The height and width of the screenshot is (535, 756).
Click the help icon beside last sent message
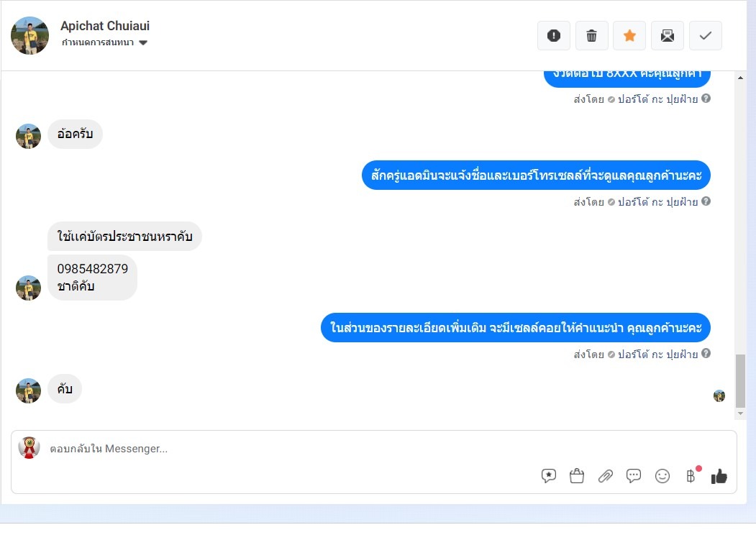tap(706, 353)
